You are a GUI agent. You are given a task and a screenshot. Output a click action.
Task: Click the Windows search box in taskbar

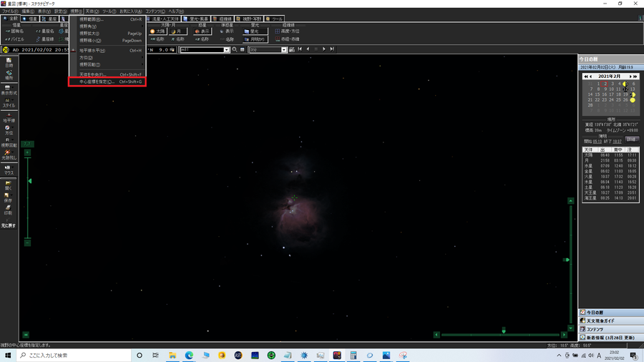pos(74,356)
